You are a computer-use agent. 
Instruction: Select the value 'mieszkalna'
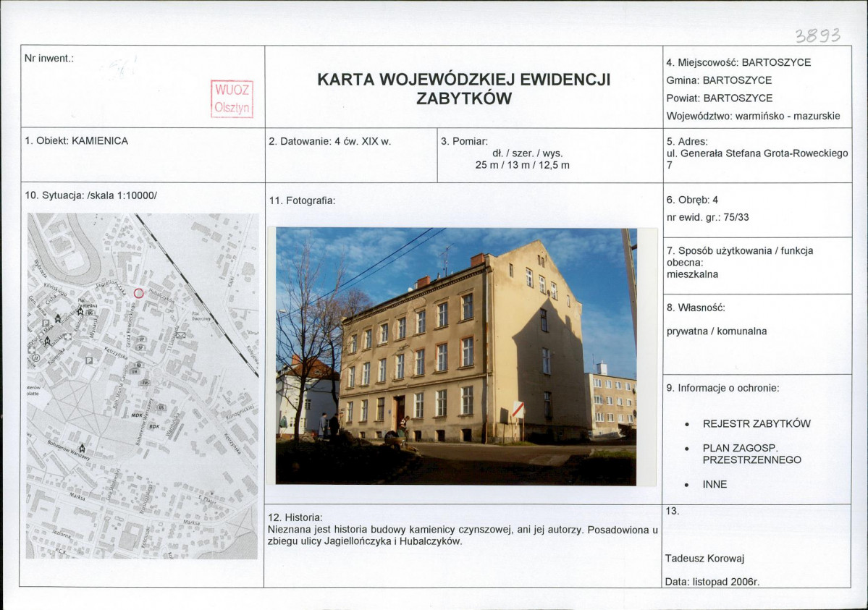click(692, 274)
